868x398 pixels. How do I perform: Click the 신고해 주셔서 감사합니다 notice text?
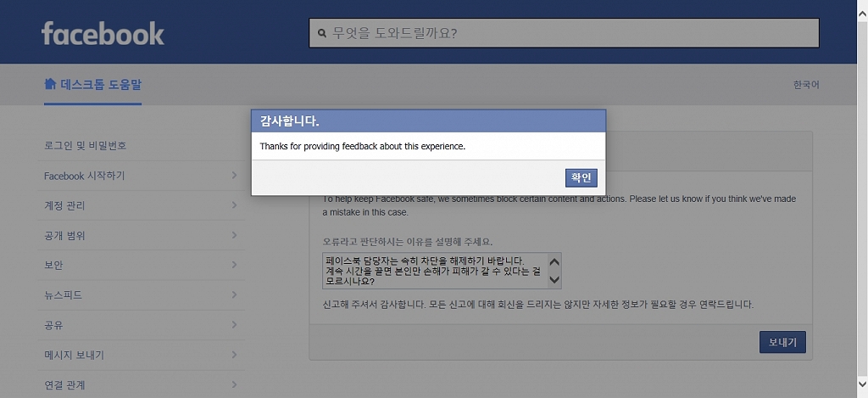pyautogui.click(x=538, y=305)
